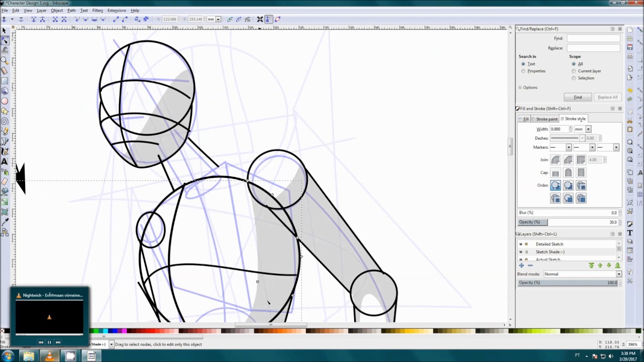Screen dimensions: 644x362
Task: Click the Find text input field
Action: (x=593, y=38)
